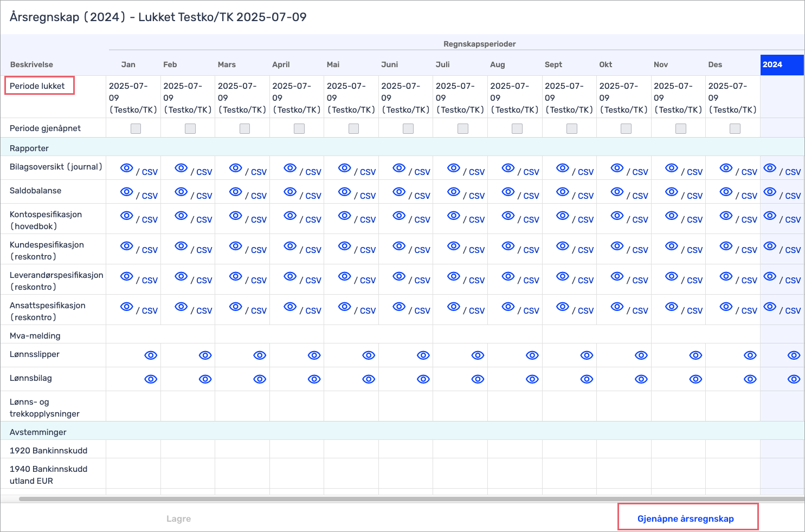View Kundespesifikasjon report for Okt

point(617,246)
